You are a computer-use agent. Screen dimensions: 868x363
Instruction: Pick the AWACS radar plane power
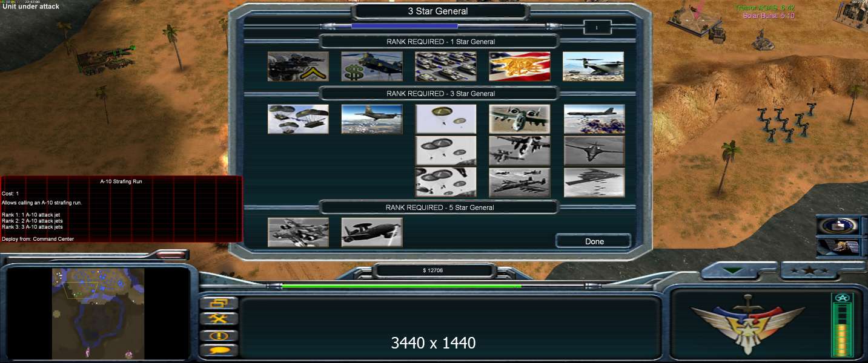(x=372, y=232)
